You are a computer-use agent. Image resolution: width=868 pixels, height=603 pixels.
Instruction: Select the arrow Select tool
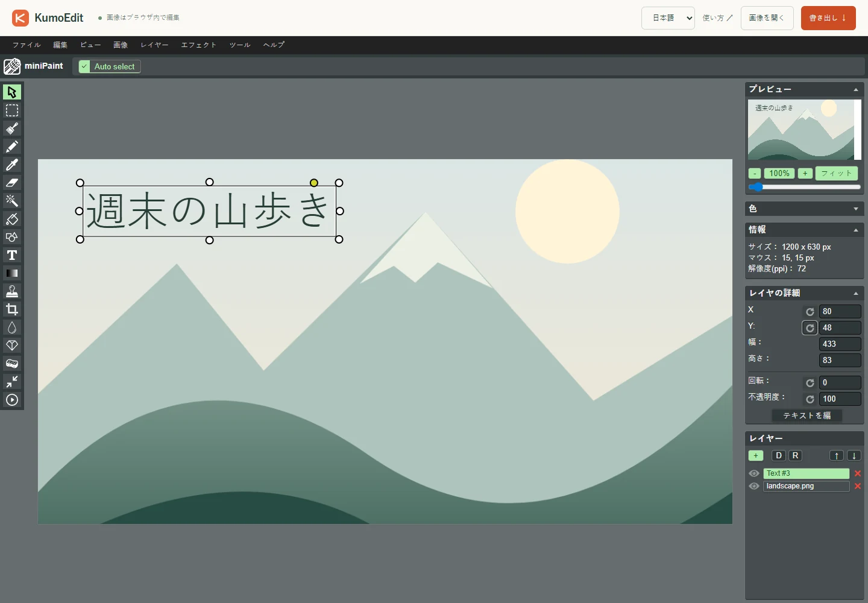pos(12,92)
